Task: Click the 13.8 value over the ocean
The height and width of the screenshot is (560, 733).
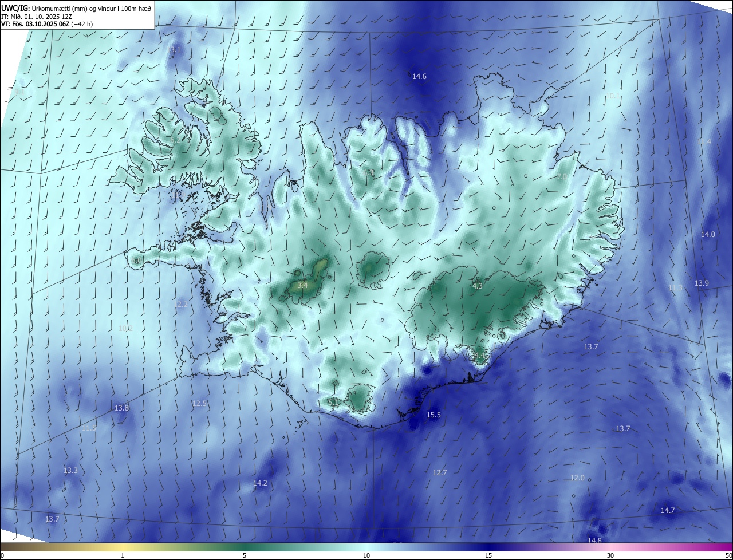Action: click(121, 408)
